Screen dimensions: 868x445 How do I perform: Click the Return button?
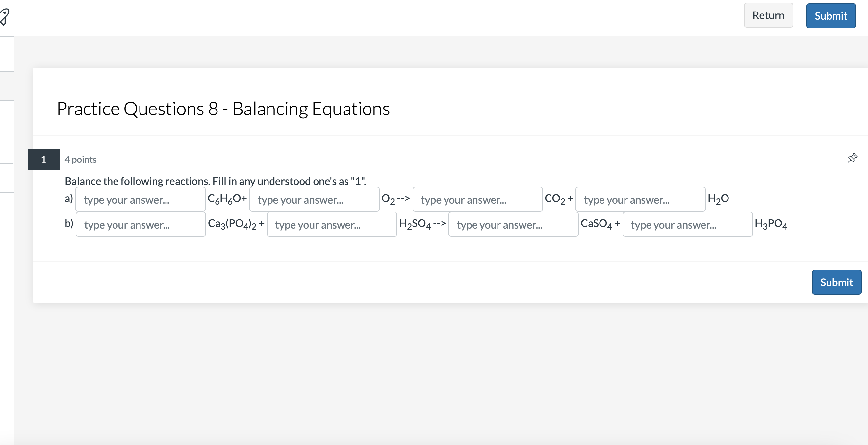tap(768, 15)
